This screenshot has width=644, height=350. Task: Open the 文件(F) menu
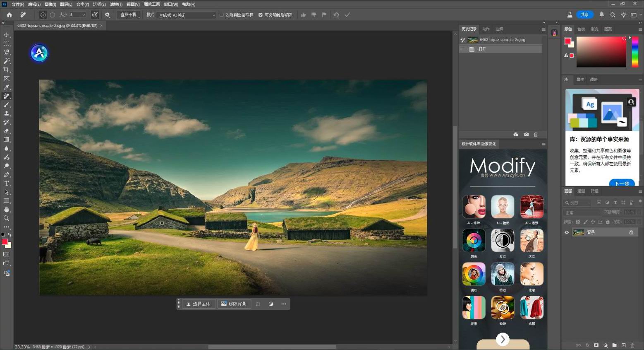point(18,4)
